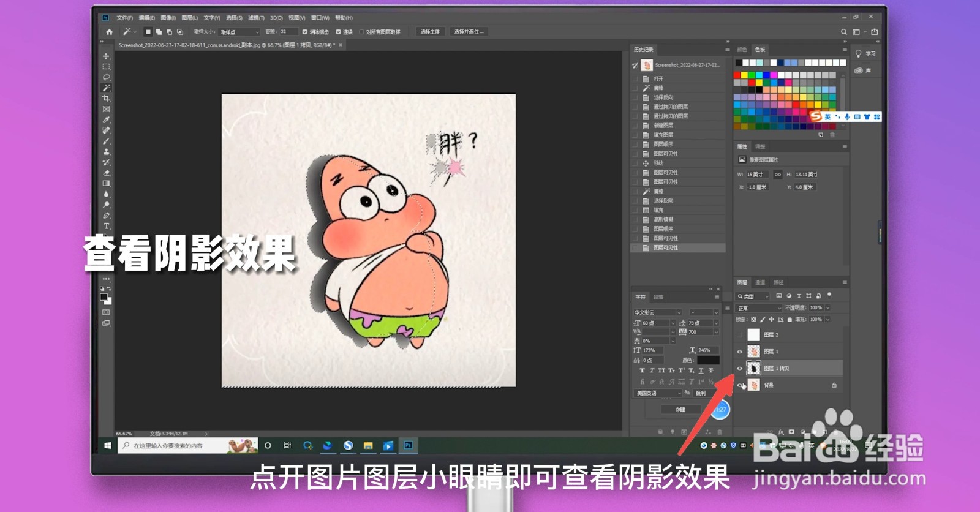Click the lock image pixels brush icon
Screen dimensions: 980x512
tap(763, 320)
